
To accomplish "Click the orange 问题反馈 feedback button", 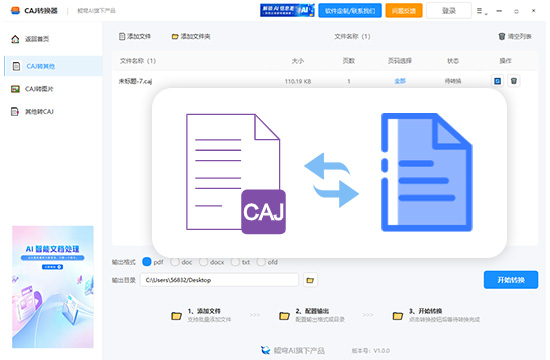I will 404,11.
